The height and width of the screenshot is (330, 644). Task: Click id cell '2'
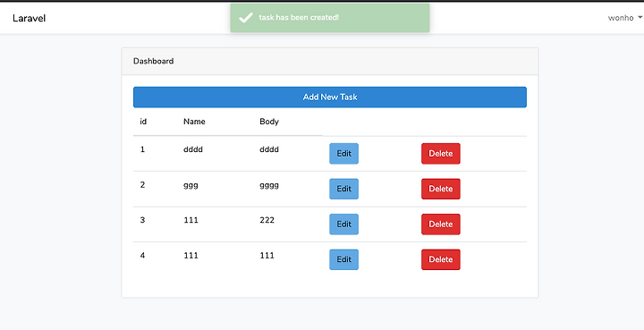tap(142, 185)
